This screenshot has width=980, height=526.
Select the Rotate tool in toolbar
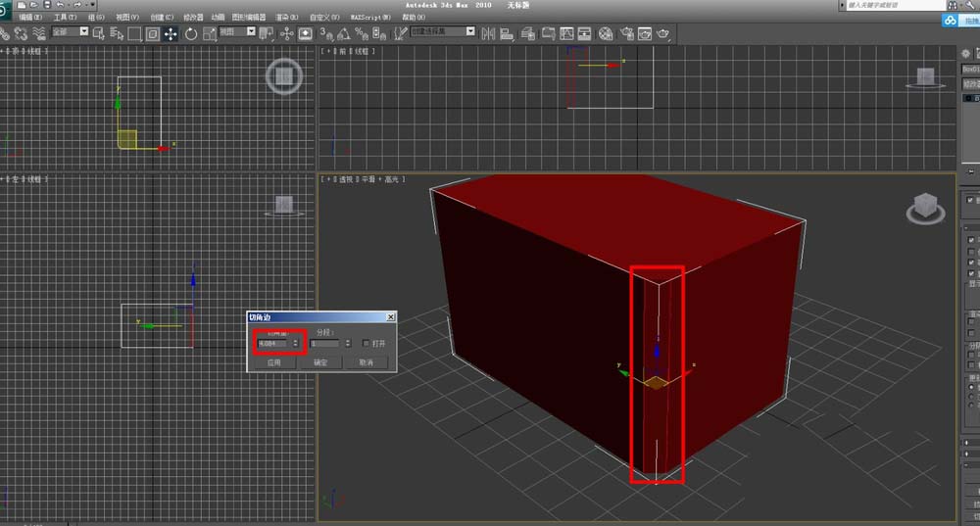pos(190,33)
